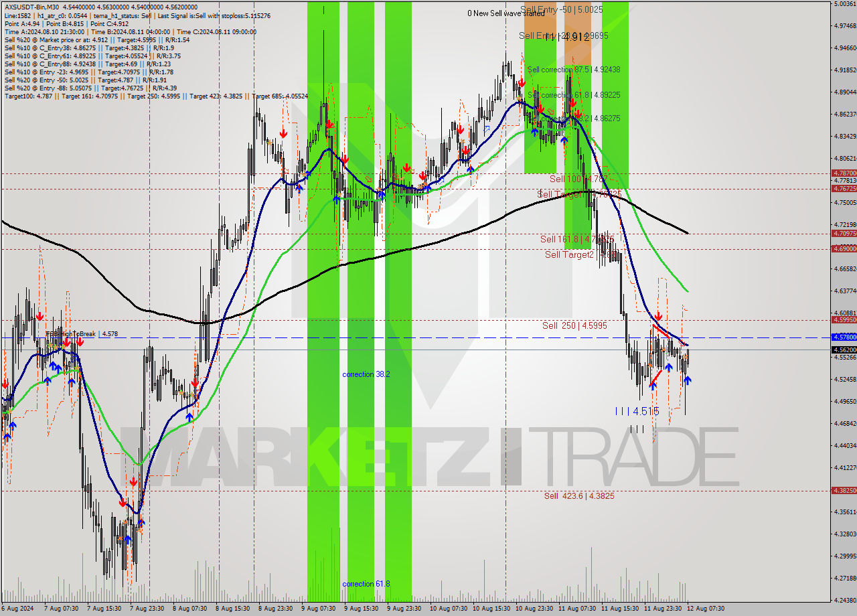Click the '6 Aug 2024' time axis label
The width and height of the screenshot is (857, 616).
click(17, 609)
